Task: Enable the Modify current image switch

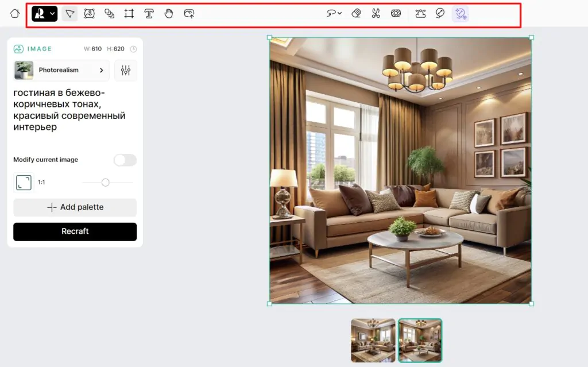Action: click(x=125, y=160)
